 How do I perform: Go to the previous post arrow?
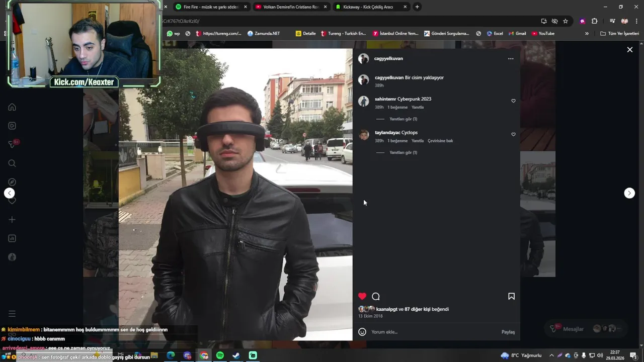coord(10,193)
